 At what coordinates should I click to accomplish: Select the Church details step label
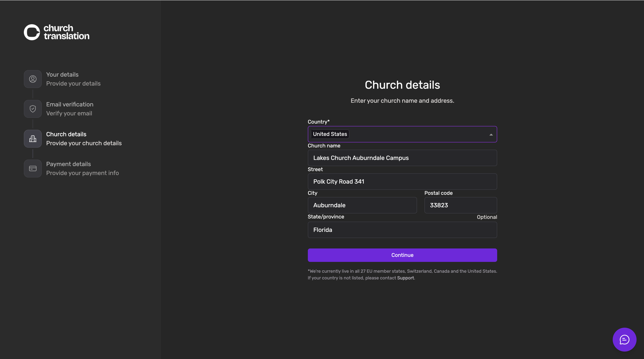[66, 134]
